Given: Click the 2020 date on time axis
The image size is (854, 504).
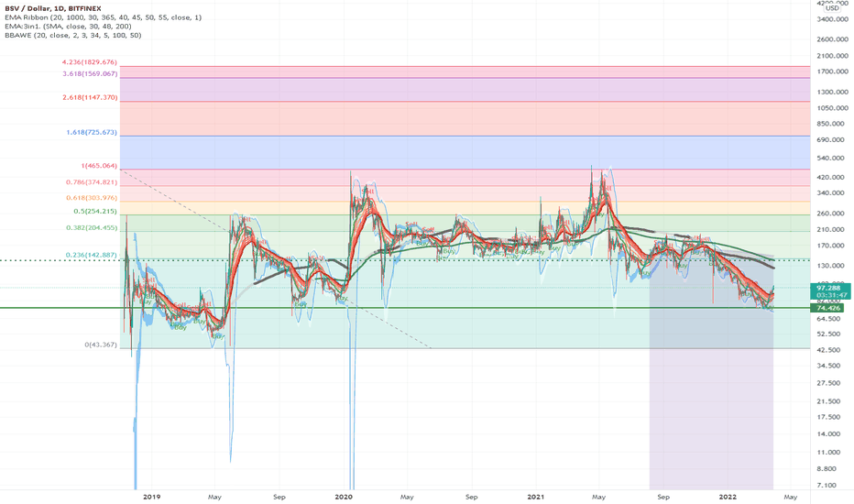Looking at the screenshot, I should [x=344, y=497].
